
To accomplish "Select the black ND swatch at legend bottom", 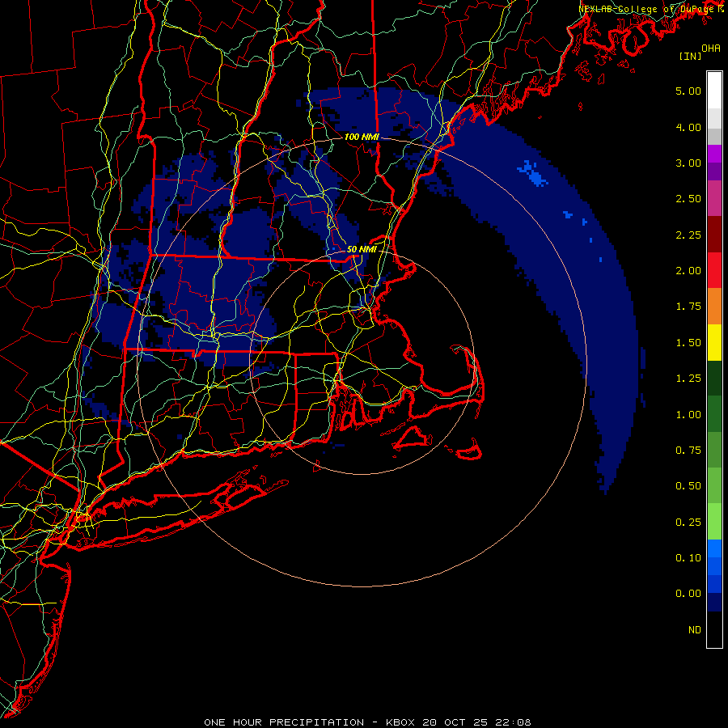I will coord(714,629).
